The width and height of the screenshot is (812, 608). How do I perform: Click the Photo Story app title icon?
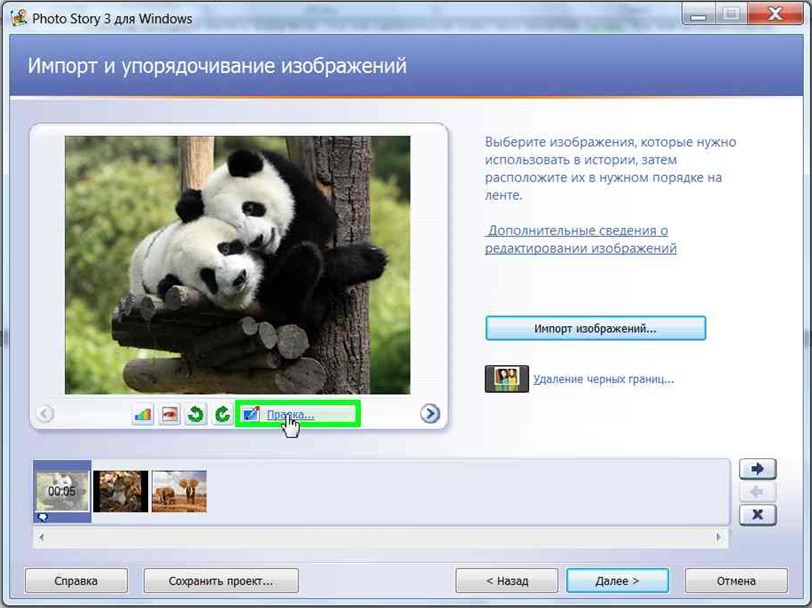coord(19,18)
